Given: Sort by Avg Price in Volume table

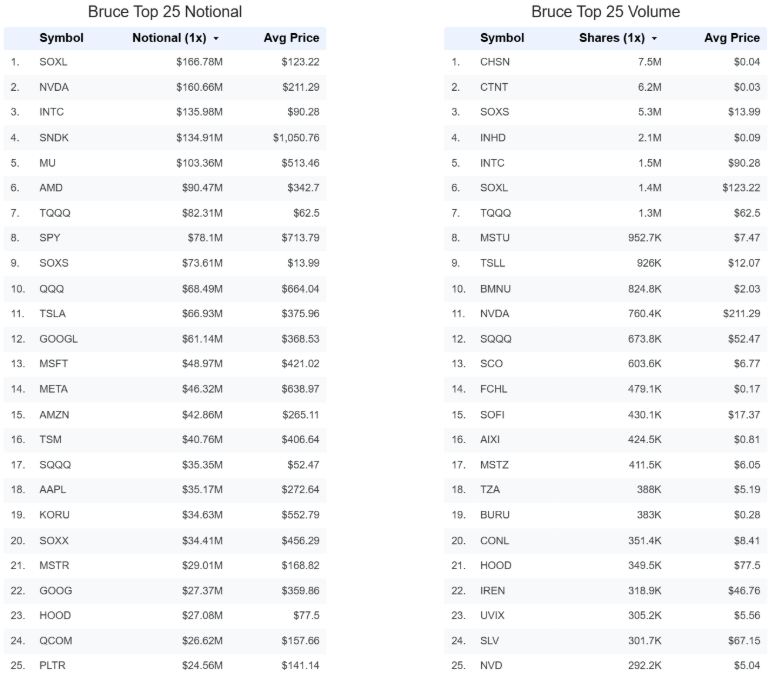Looking at the screenshot, I should 732,38.
